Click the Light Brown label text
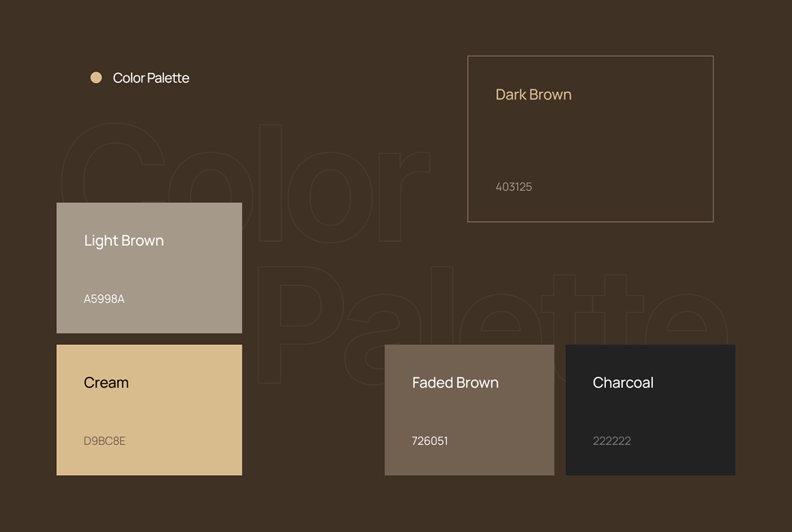 pos(124,241)
